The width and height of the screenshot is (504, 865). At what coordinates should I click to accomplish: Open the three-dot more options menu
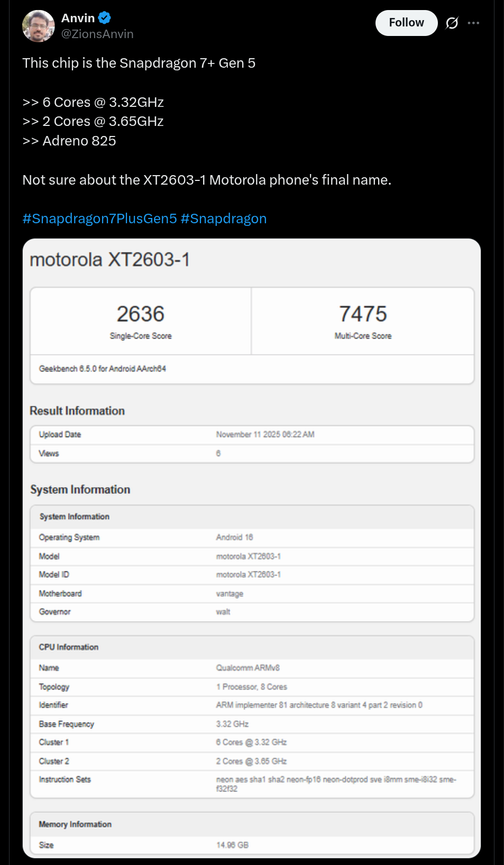[473, 23]
